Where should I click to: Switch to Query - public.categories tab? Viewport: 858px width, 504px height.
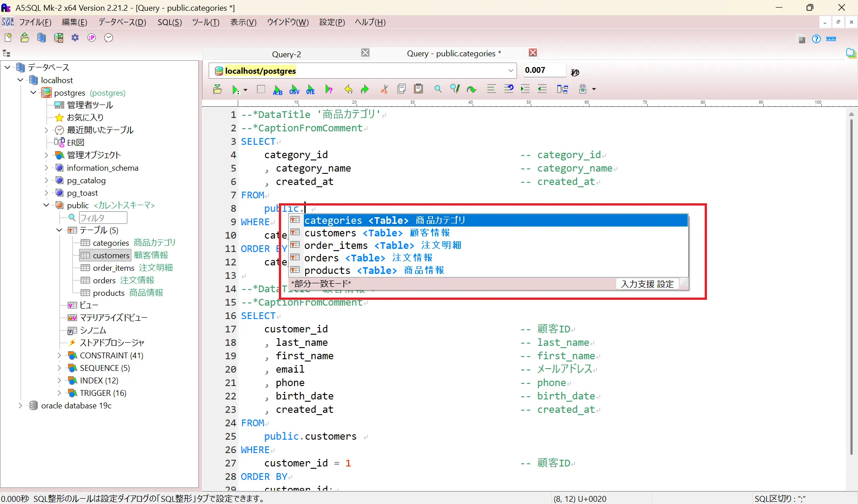tap(454, 54)
